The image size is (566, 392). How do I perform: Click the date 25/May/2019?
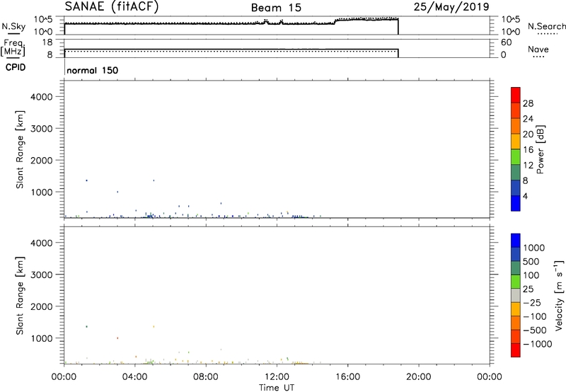click(x=451, y=7)
